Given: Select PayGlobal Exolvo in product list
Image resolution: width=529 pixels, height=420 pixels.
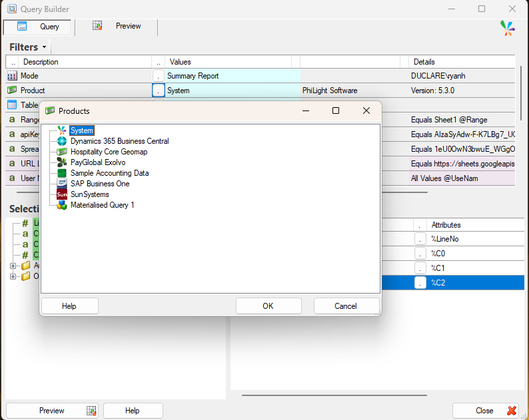Looking at the screenshot, I should click(x=98, y=162).
